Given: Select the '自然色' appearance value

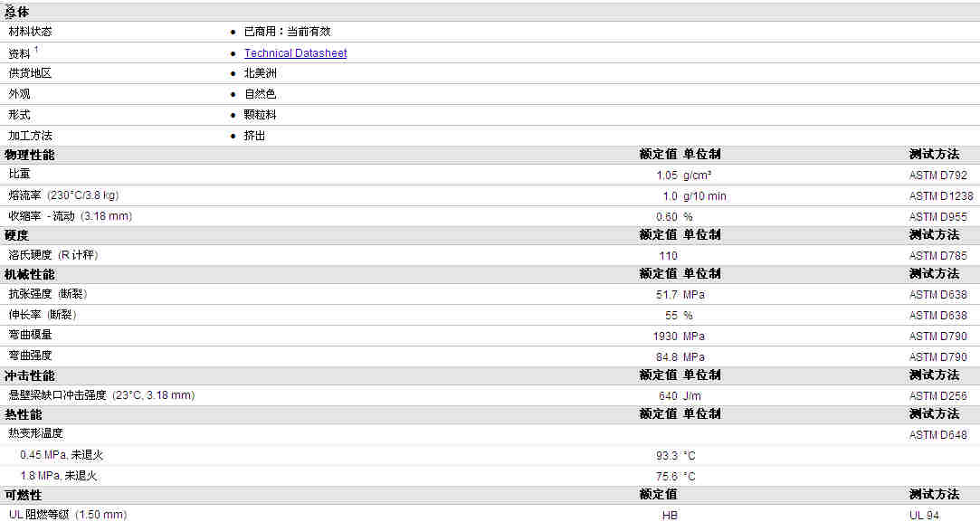Looking at the screenshot, I should coord(260,94).
